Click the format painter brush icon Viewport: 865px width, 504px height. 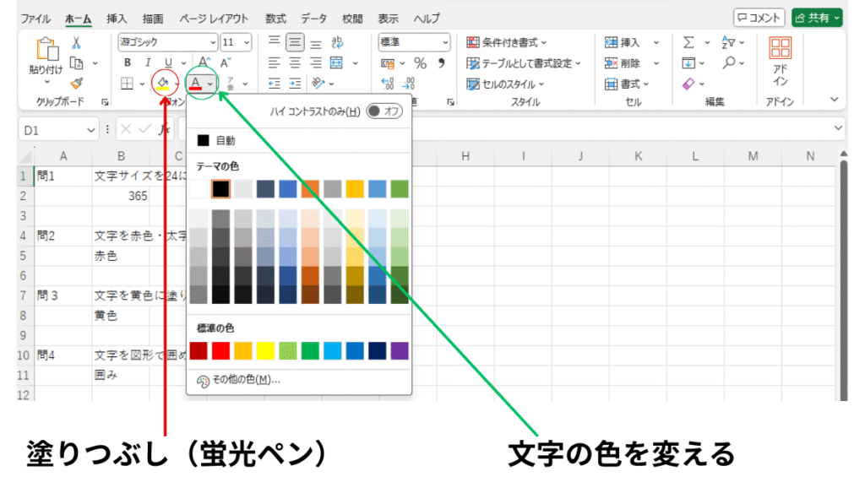[76, 83]
